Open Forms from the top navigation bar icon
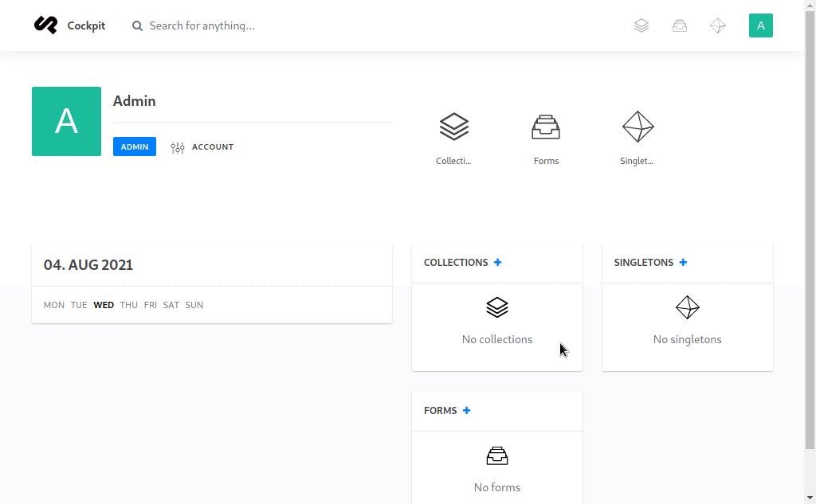The height and width of the screenshot is (504, 816). click(x=680, y=25)
